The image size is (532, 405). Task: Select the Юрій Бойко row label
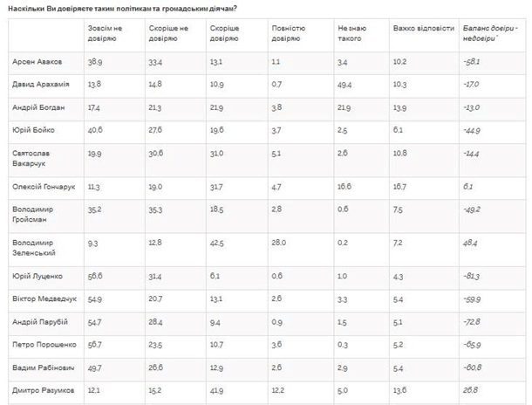[33, 130]
